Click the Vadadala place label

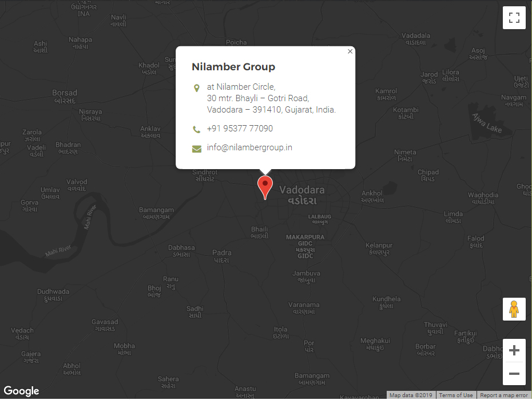click(x=416, y=39)
